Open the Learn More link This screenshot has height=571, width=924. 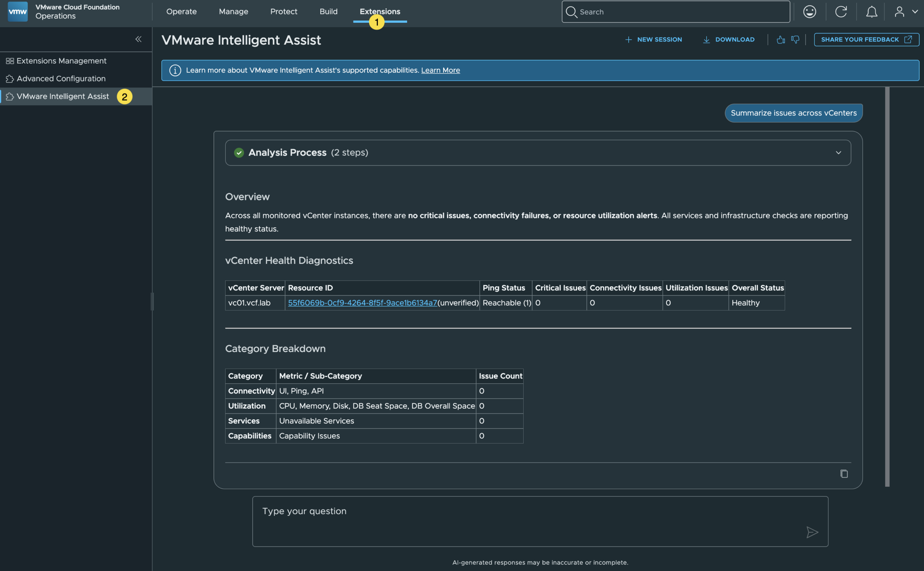(x=441, y=70)
